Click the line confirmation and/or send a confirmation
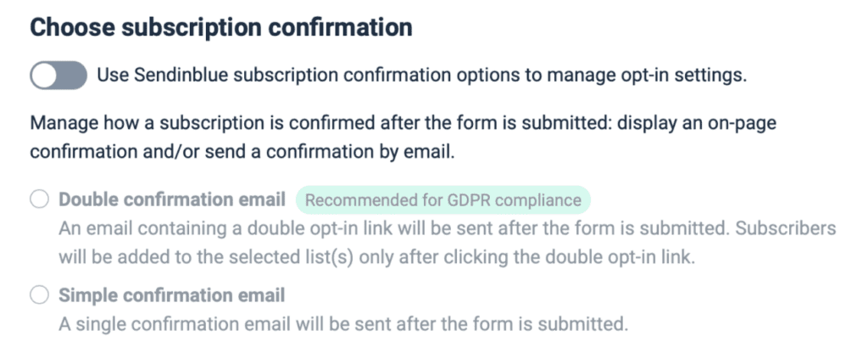The width and height of the screenshot is (868, 359). coord(242,152)
